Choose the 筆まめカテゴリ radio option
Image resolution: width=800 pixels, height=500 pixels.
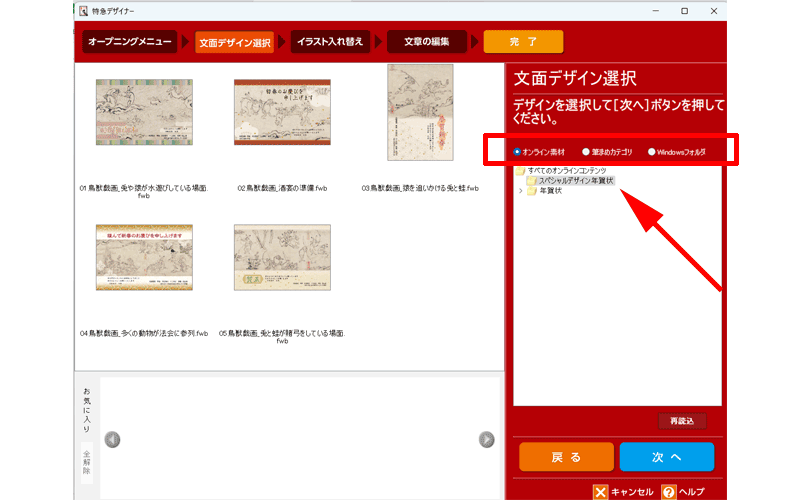pyautogui.click(x=586, y=152)
